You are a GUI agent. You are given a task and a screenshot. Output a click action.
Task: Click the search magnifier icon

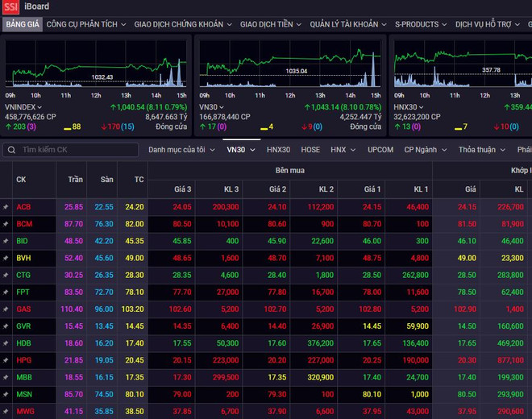point(11,150)
